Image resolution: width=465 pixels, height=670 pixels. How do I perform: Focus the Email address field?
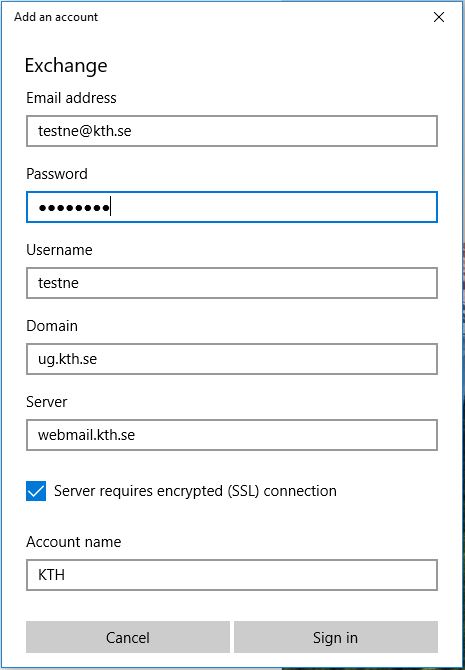click(232, 131)
